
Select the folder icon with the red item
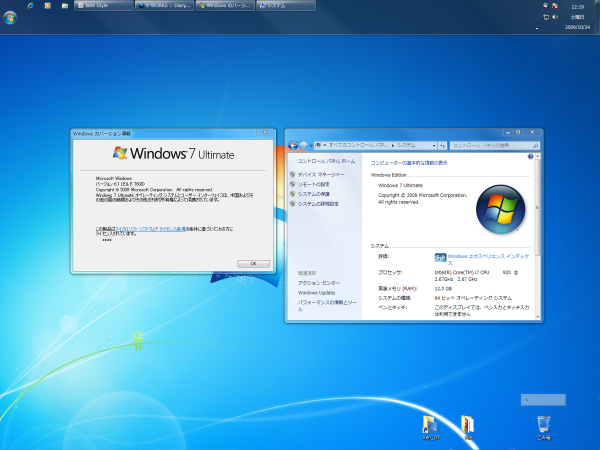468,428
